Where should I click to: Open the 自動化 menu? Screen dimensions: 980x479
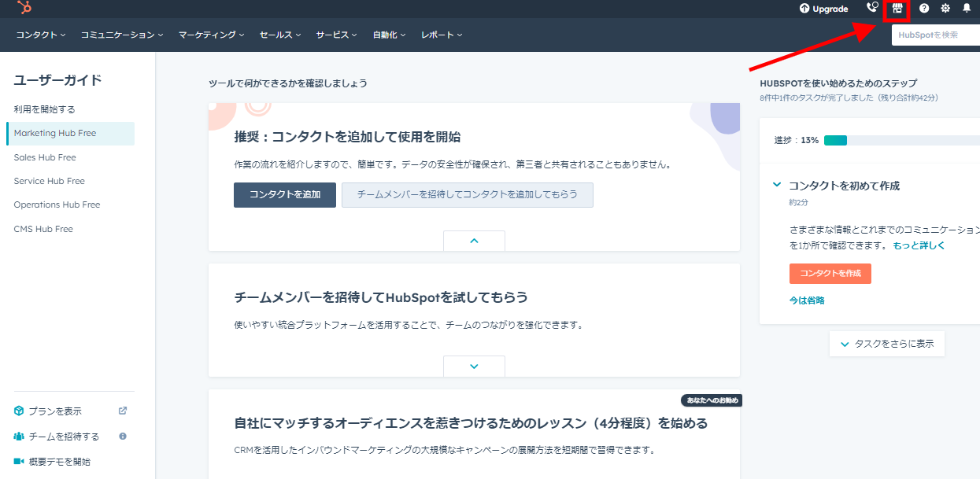(x=390, y=35)
